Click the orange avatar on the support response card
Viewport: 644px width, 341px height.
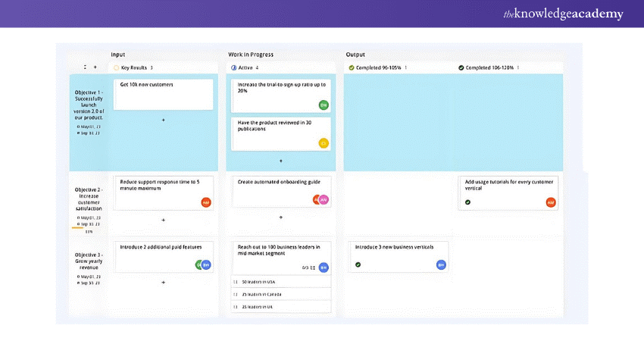206,202
